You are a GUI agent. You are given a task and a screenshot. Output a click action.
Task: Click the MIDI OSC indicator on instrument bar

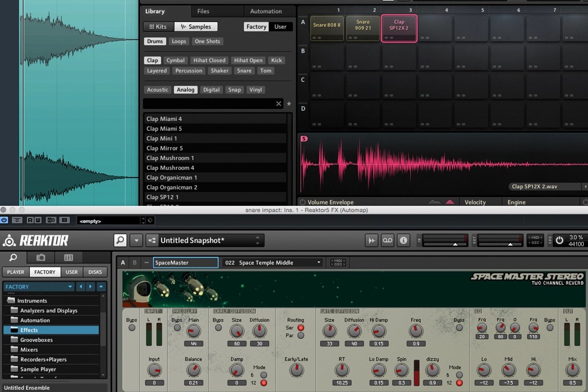point(338,262)
